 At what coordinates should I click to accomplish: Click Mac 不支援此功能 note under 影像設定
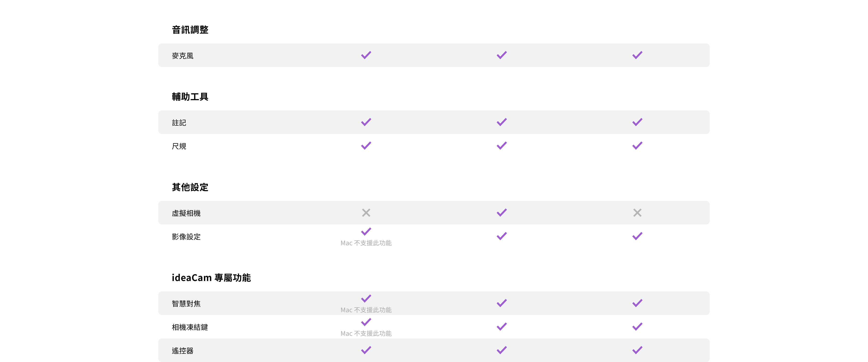click(x=366, y=243)
